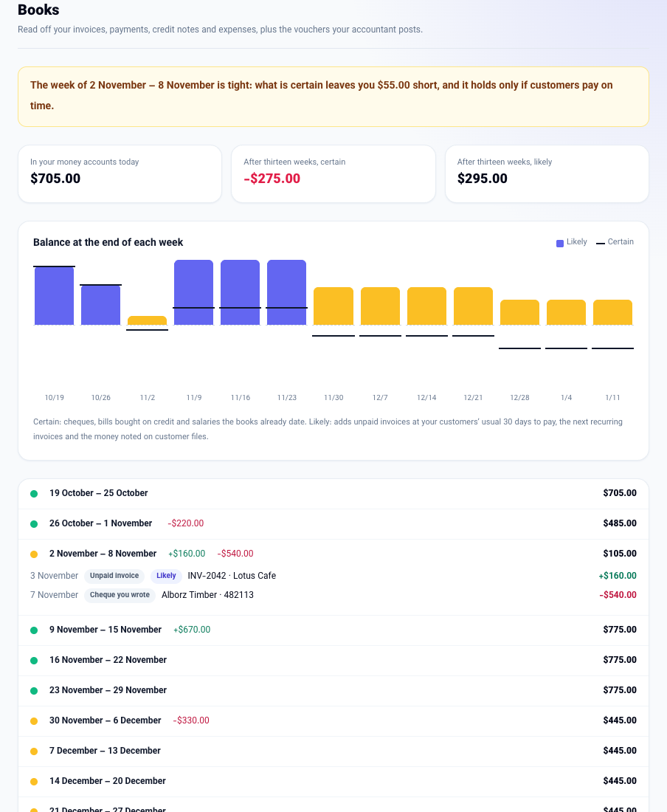The image size is (667, 812).
Task: Click the Likely legend square in the chart
Action: [560, 244]
